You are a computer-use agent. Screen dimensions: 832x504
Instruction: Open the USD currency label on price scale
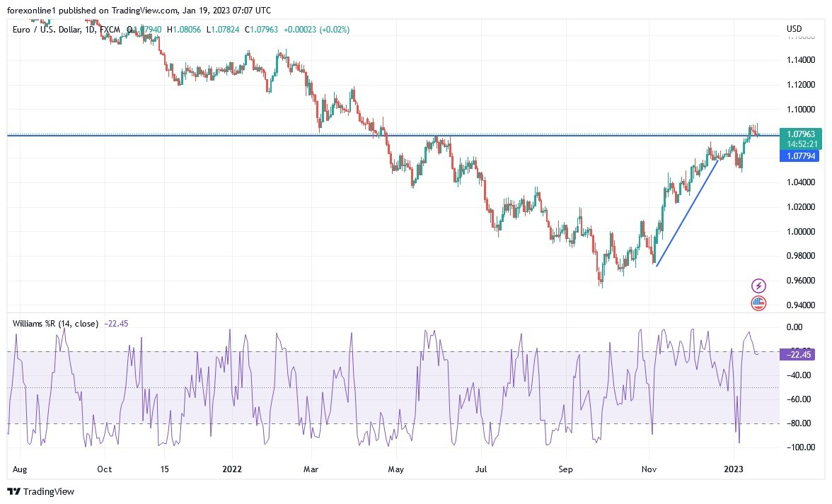[794, 30]
